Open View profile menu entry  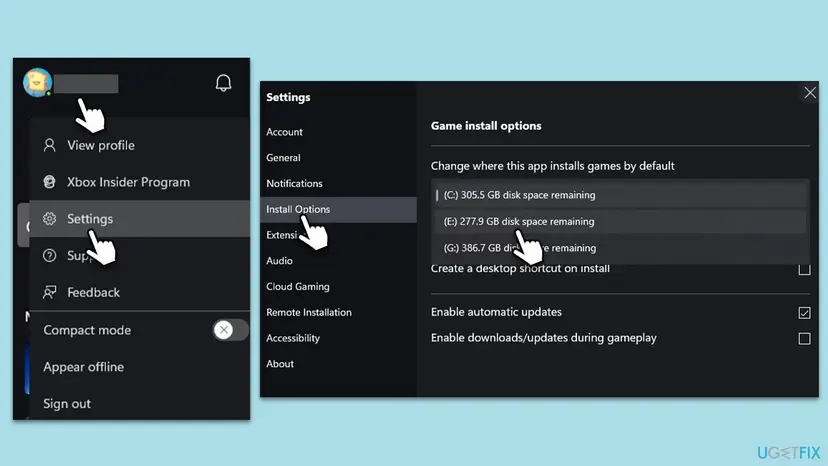pyautogui.click(x=139, y=145)
